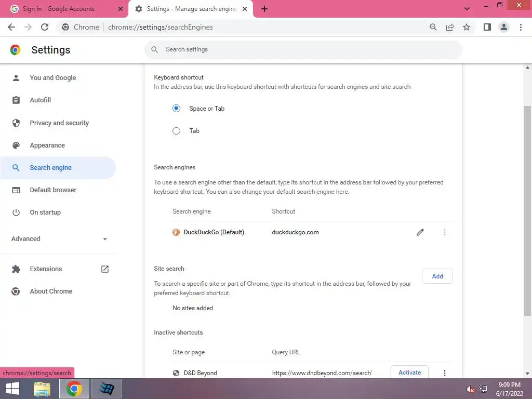Select the Space or Tab radio option
532x399 pixels.
[176, 109]
